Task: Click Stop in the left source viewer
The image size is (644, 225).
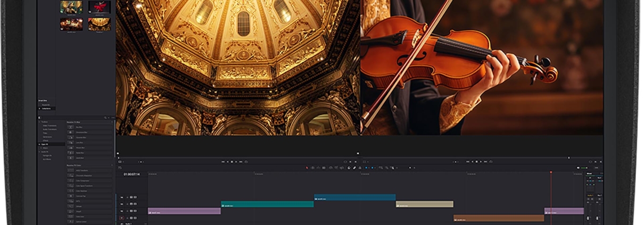Action: click(x=232, y=162)
